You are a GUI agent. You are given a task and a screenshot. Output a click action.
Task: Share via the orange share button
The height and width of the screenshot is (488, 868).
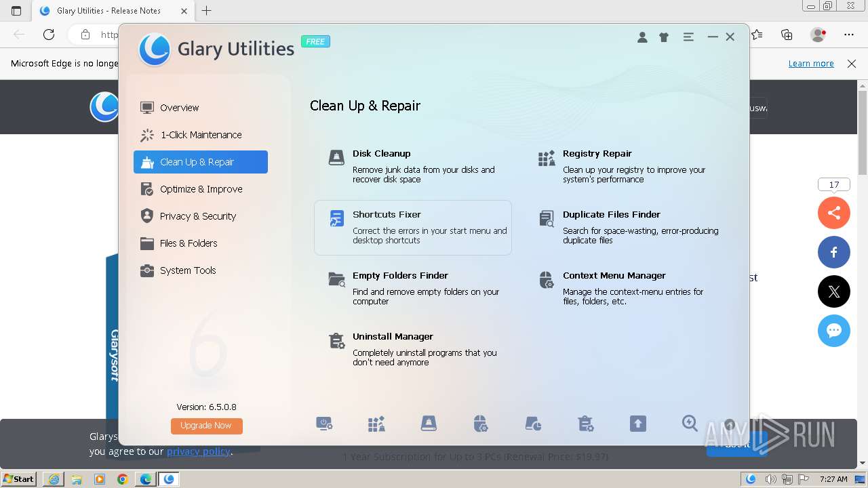coord(834,213)
